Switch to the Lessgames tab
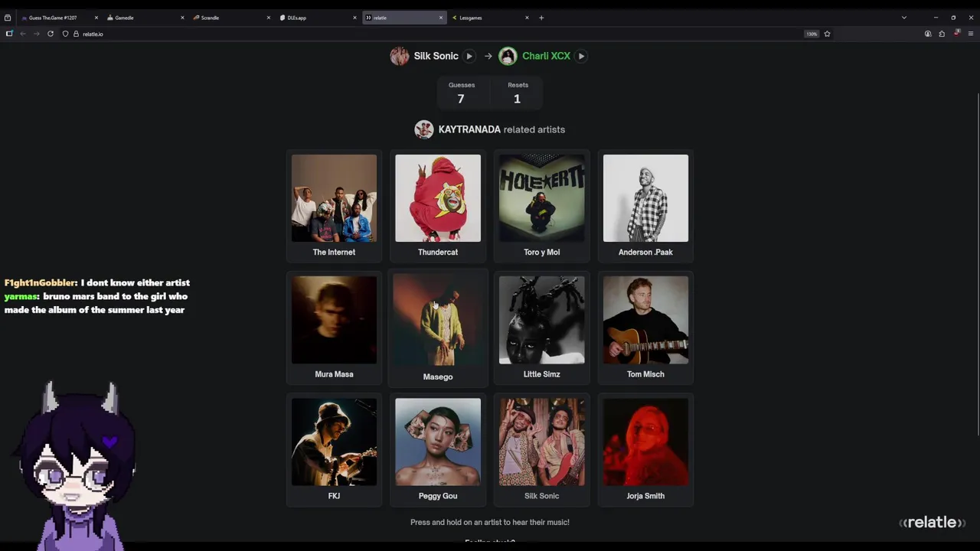Viewport: 980px width, 551px height. tap(490, 18)
